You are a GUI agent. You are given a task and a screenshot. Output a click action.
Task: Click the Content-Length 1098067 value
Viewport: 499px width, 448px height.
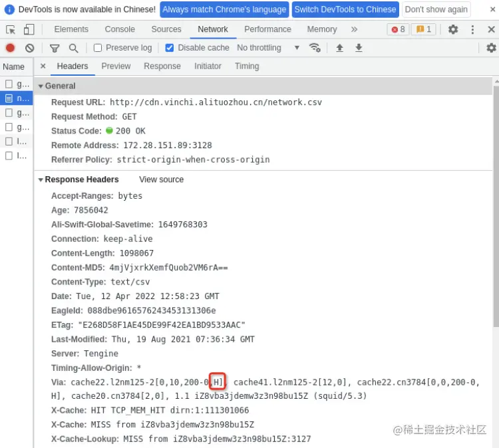[x=136, y=253]
